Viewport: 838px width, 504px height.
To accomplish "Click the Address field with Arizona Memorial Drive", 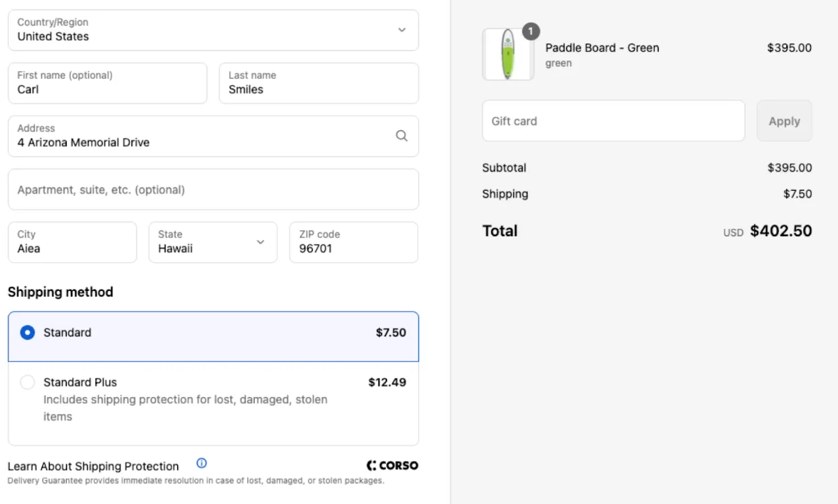I will (x=198, y=136).
